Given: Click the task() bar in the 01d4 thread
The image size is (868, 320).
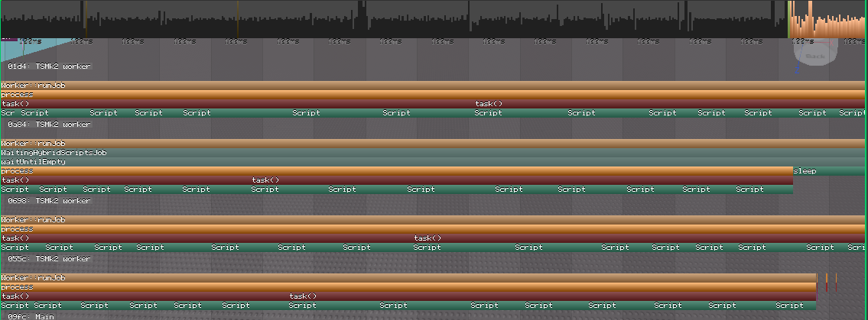Looking at the screenshot, I should 432,104.
